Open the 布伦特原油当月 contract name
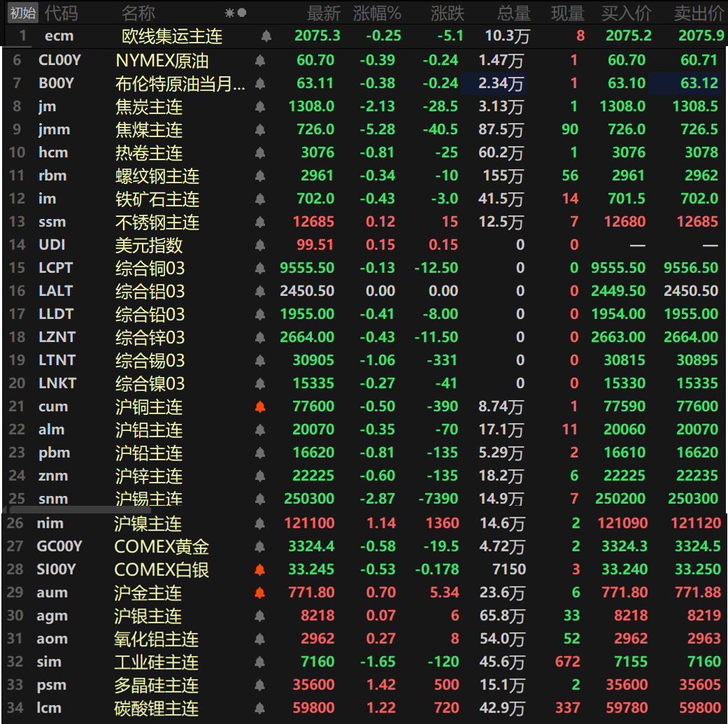Image resolution: width=728 pixels, height=724 pixels. click(x=180, y=84)
